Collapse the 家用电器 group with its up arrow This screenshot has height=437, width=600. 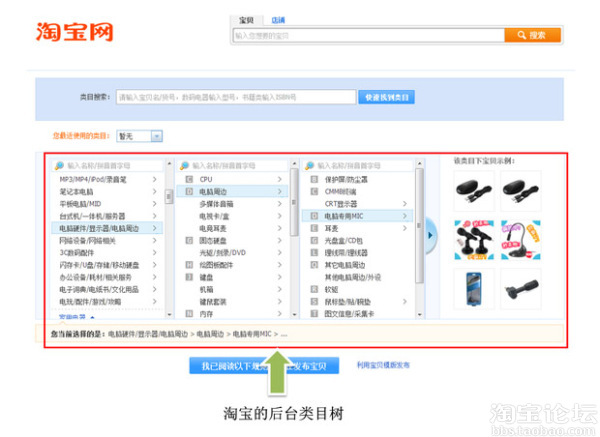click(x=92, y=317)
